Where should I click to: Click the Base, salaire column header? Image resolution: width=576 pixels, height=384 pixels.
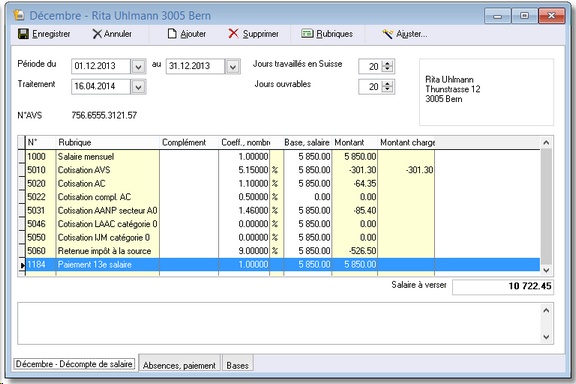307,143
